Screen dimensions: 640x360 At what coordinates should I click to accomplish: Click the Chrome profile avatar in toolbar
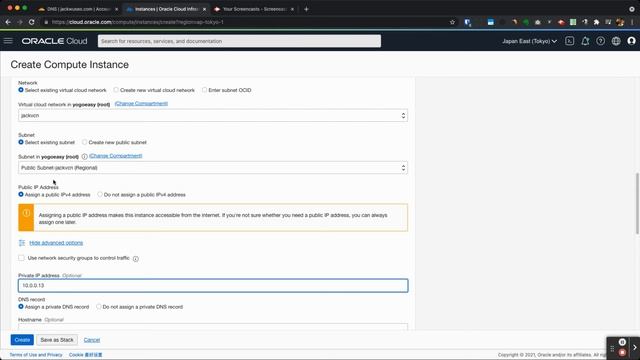tap(620, 22)
